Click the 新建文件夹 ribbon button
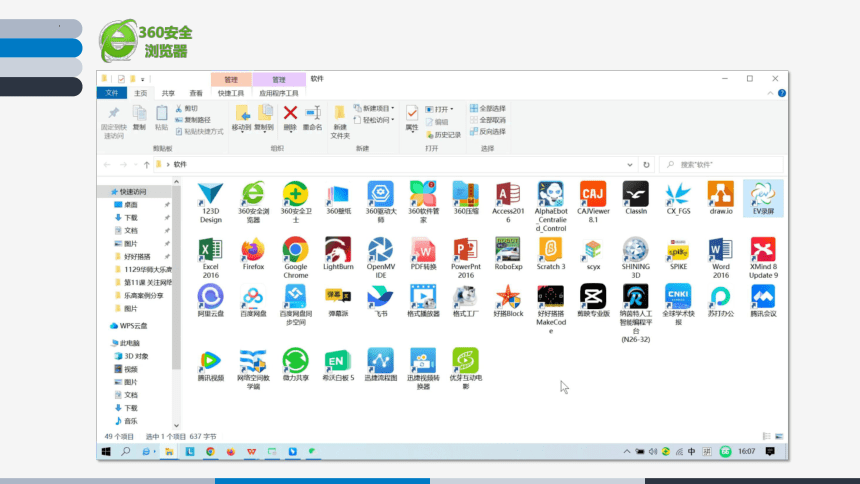The width and height of the screenshot is (860, 484). 340,122
